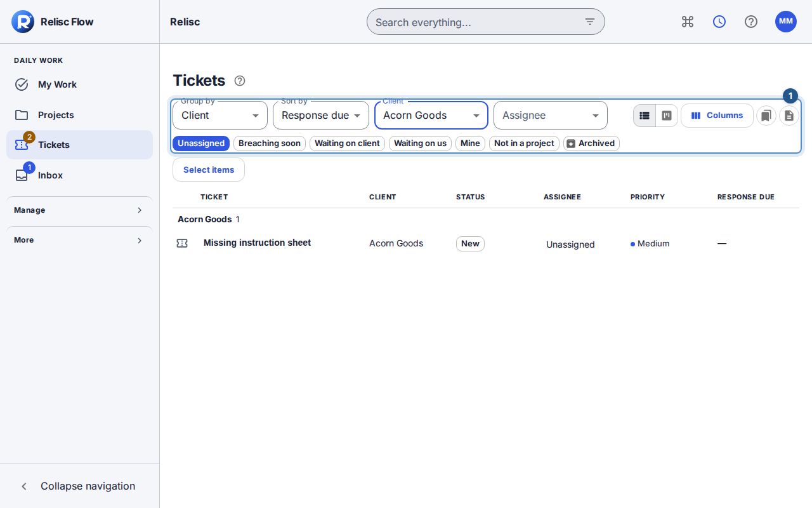This screenshot has width=812, height=508.
Task: Click into the Search everything field
Action: click(x=486, y=22)
